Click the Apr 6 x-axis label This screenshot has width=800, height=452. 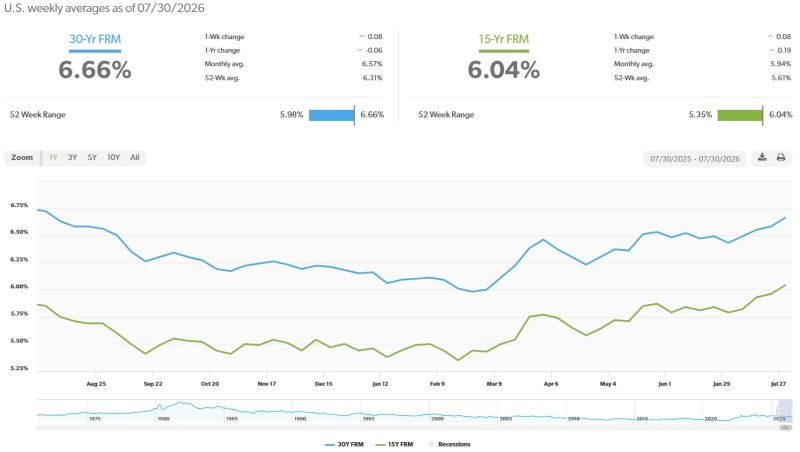551,384
